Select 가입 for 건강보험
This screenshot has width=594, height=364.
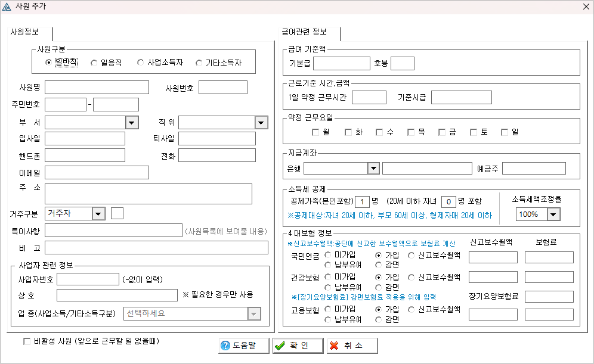tap(378, 278)
